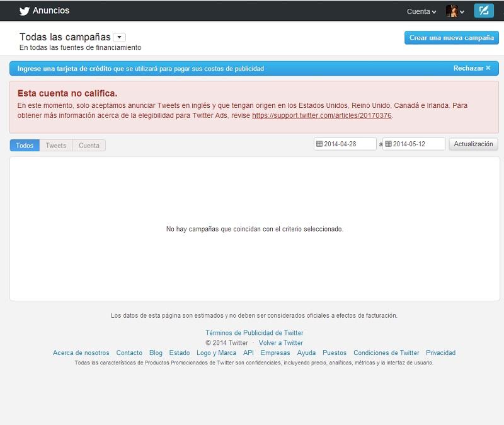Switch to the Cuenta tab
The width and height of the screenshot is (504, 425).
click(89, 145)
